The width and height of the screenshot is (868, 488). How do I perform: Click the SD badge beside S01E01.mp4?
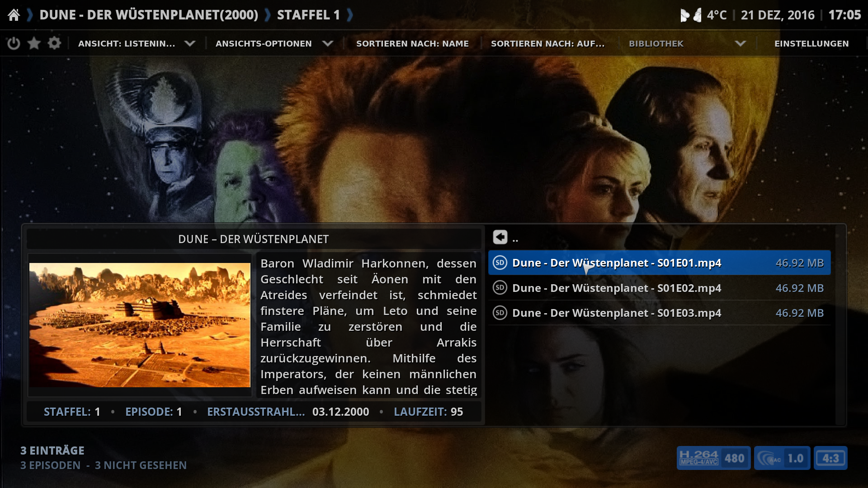point(500,263)
